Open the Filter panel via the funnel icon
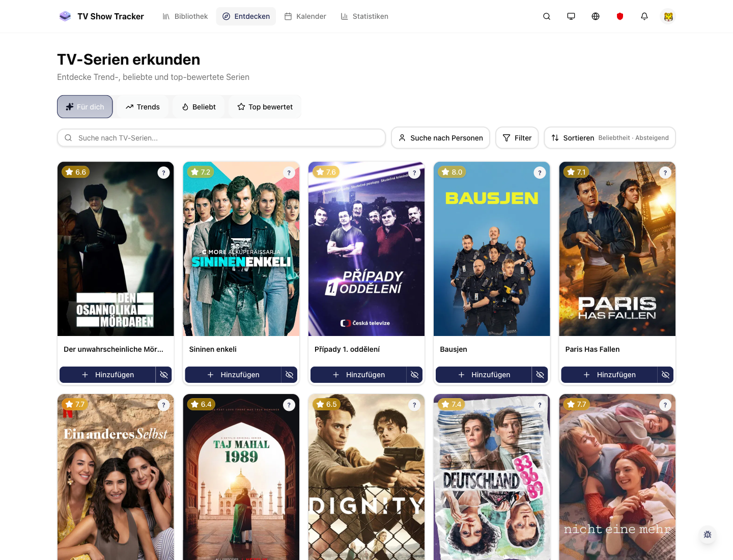The image size is (733, 560). 517,137
